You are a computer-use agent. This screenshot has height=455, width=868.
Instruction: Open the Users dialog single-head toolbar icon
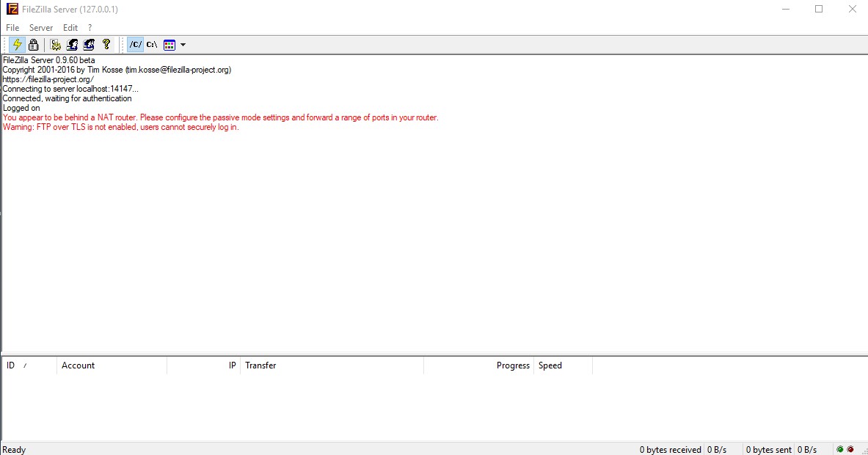tap(72, 45)
